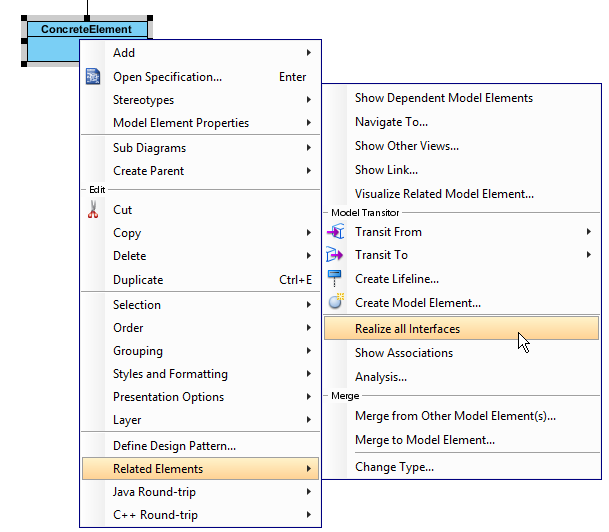Select Merge to Model Element...
This screenshot has width=609, height=532.
click(461, 440)
